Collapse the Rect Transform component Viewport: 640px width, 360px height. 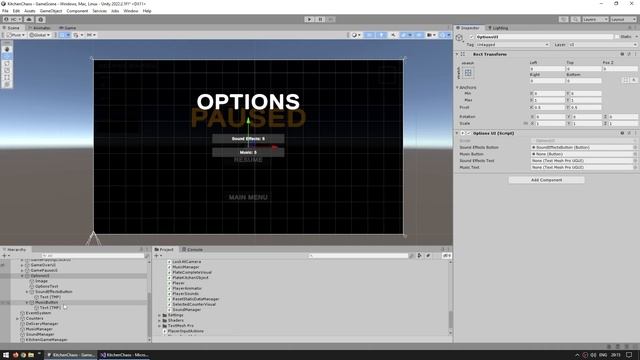tap(457, 54)
